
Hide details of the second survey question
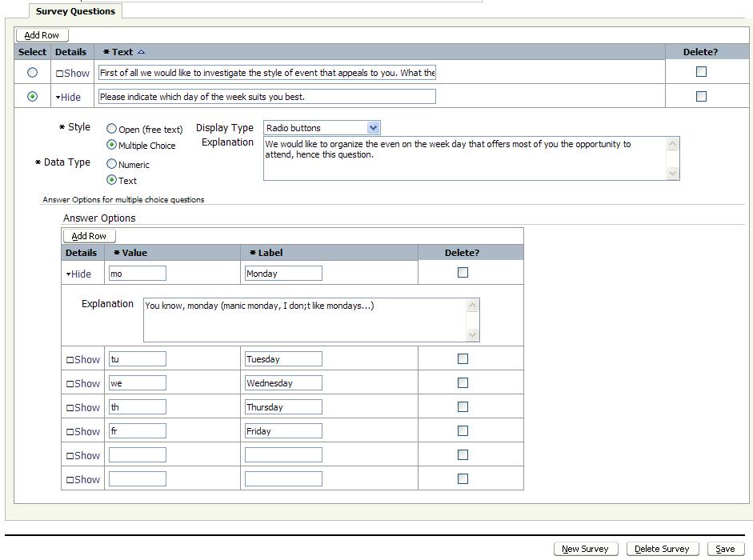coord(68,97)
